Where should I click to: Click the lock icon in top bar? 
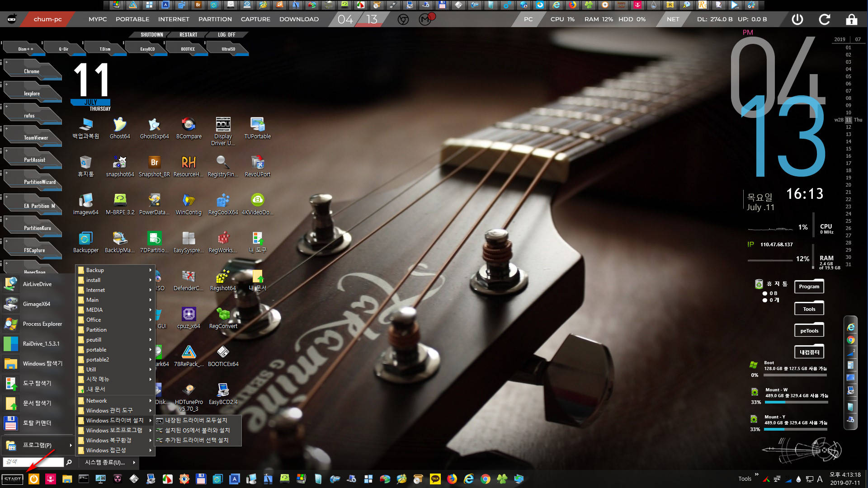coord(852,19)
